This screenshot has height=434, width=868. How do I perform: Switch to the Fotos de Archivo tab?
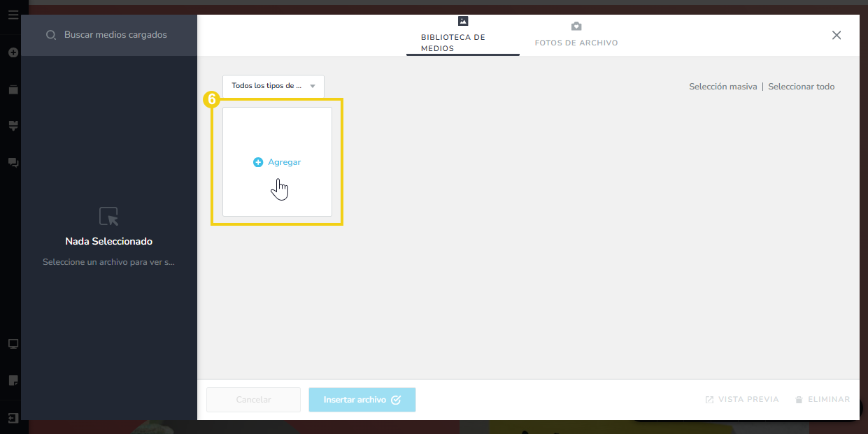(x=576, y=43)
